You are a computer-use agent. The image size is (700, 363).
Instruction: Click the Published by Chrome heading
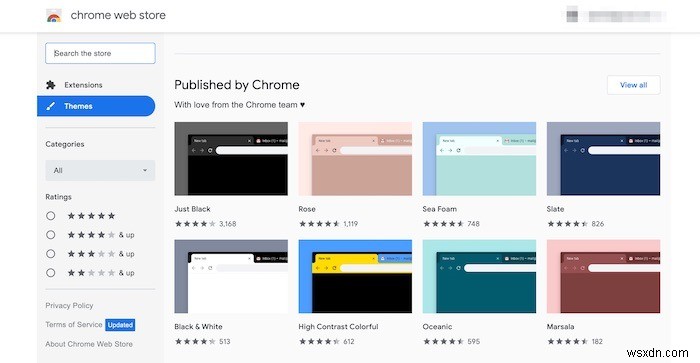(237, 85)
